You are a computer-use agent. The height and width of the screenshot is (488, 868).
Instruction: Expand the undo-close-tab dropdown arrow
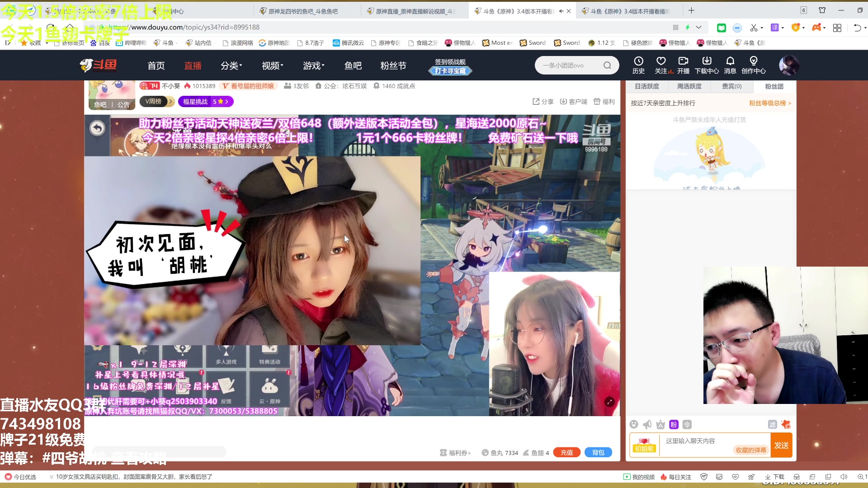pos(865,28)
